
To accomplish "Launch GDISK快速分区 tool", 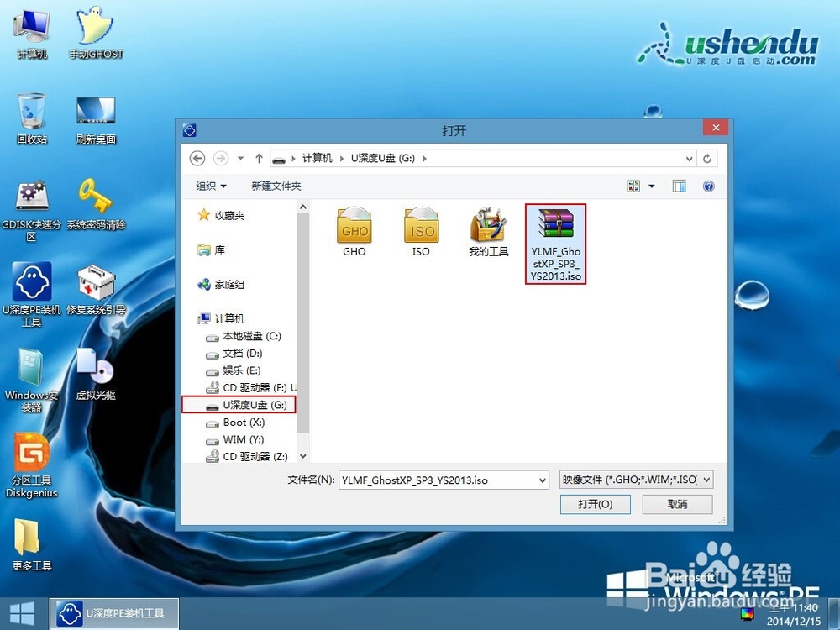I will (32, 211).
